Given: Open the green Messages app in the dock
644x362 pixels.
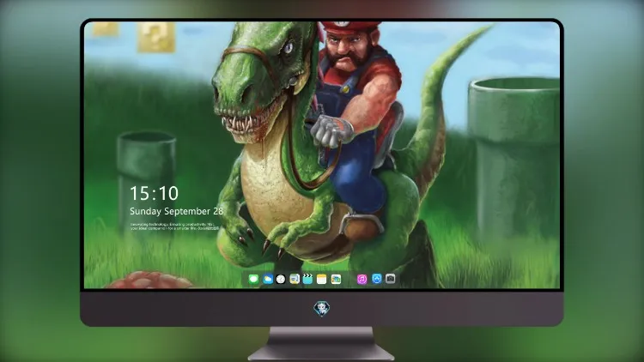Looking at the screenshot, I should 253,279.
